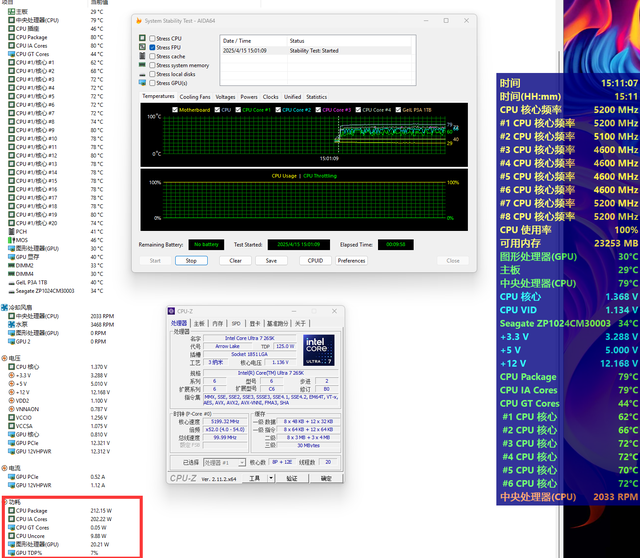Click the 电流 current category icon
This screenshot has width=640, height=558.
click(x=4, y=468)
